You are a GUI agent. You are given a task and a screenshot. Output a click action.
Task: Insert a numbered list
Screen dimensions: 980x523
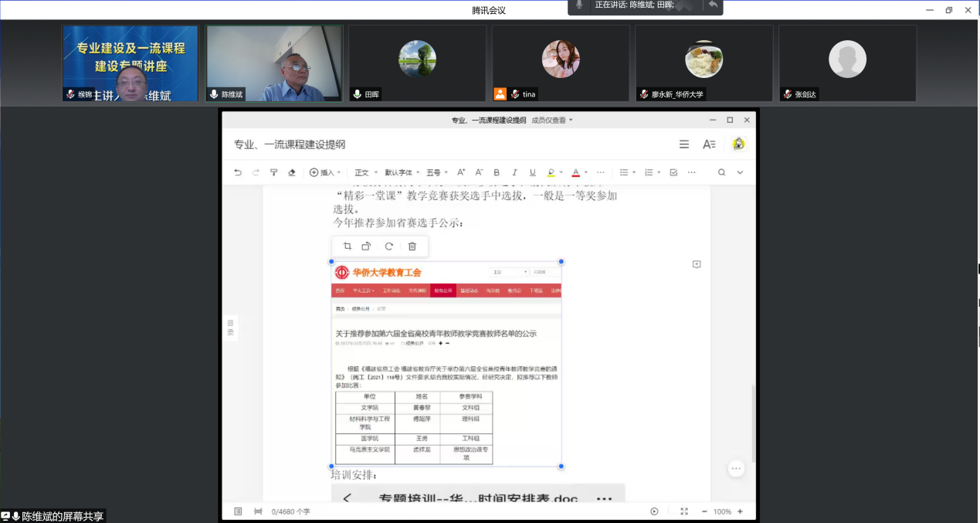tap(649, 172)
